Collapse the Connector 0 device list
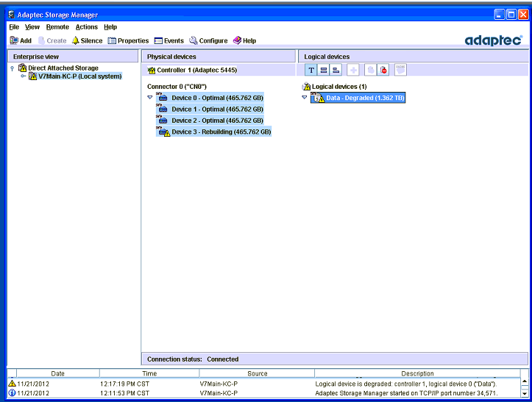 [150, 97]
